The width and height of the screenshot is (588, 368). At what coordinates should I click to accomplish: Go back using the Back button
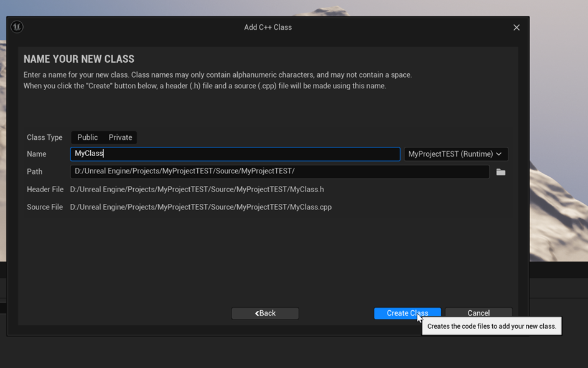click(x=265, y=313)
